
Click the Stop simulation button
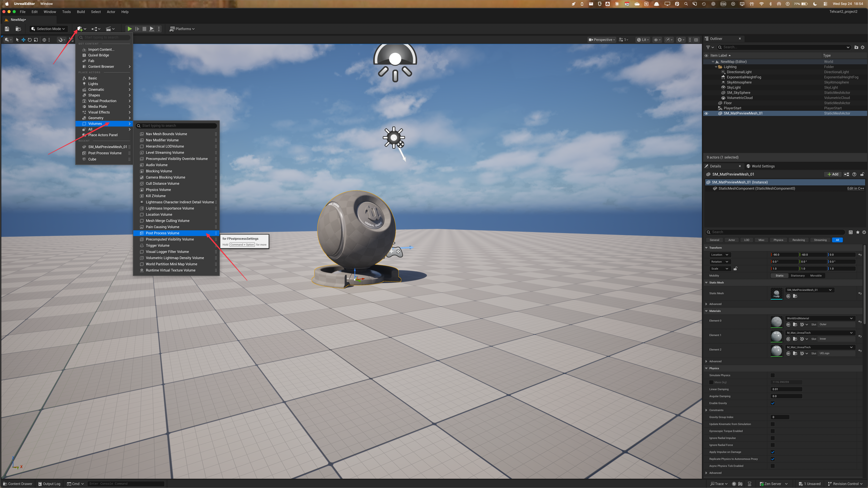144,29
